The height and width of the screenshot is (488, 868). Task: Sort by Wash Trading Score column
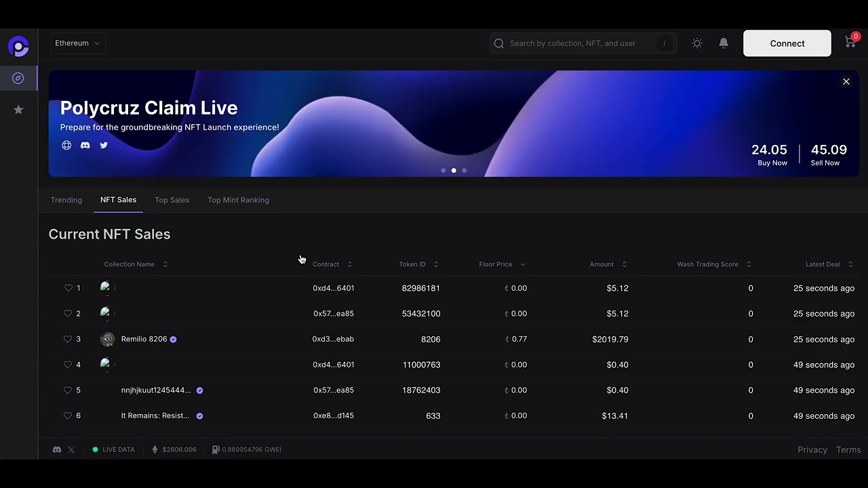tap(715, 264)
